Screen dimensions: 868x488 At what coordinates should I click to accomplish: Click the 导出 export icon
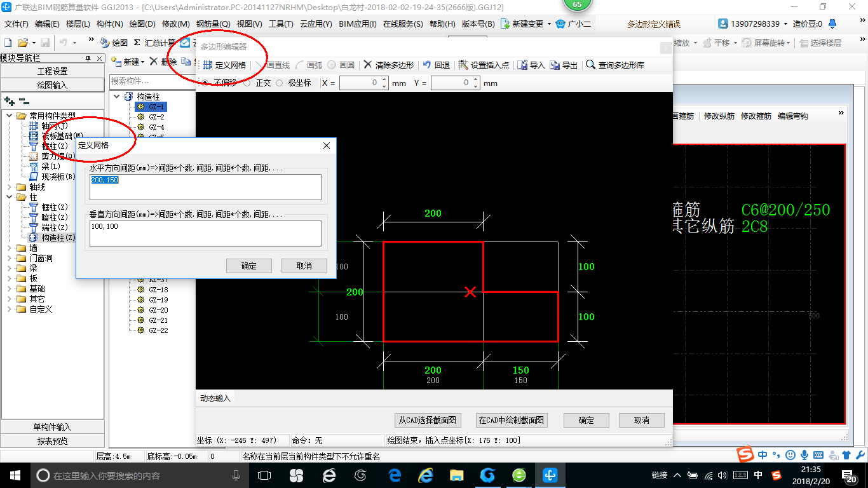[x=555, y=65]
